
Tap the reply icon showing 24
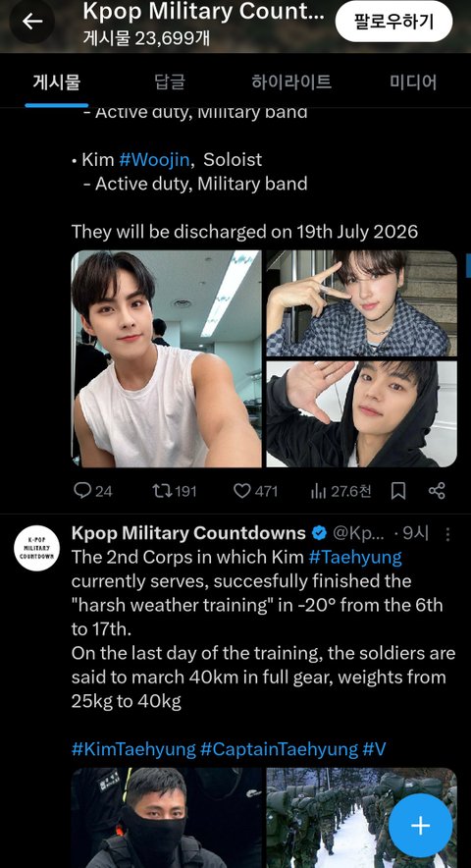point(92,491)
